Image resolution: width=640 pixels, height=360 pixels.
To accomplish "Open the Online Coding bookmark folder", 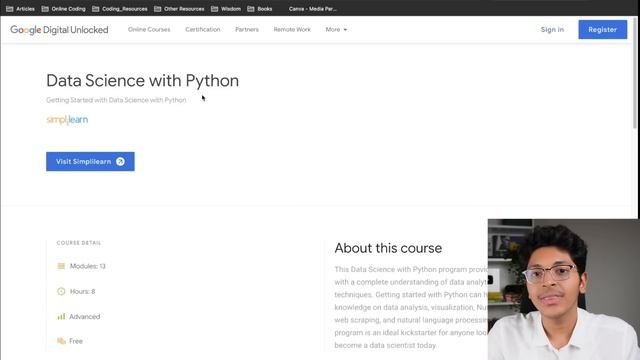I will pos(64,9).
